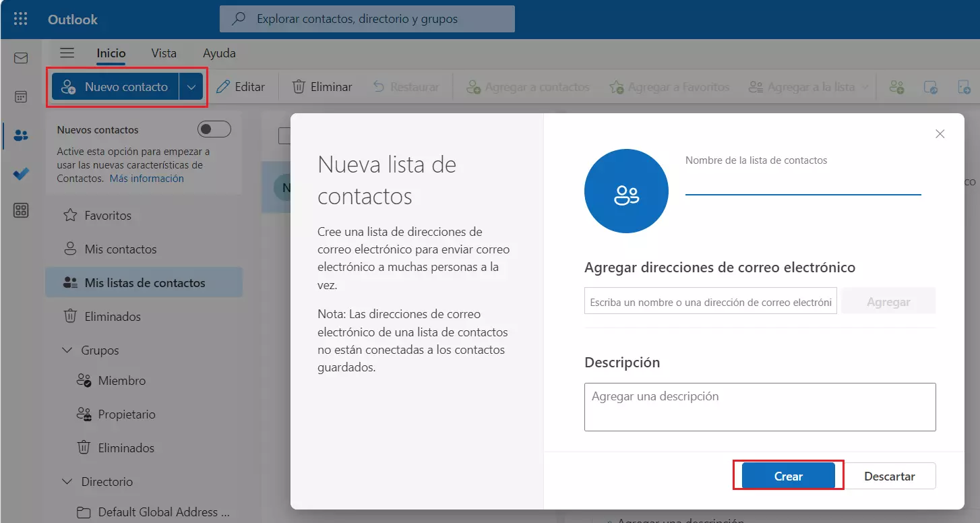Collapse navigation pane with hamburger icon
980x523 pixels.
coord(67,53)
